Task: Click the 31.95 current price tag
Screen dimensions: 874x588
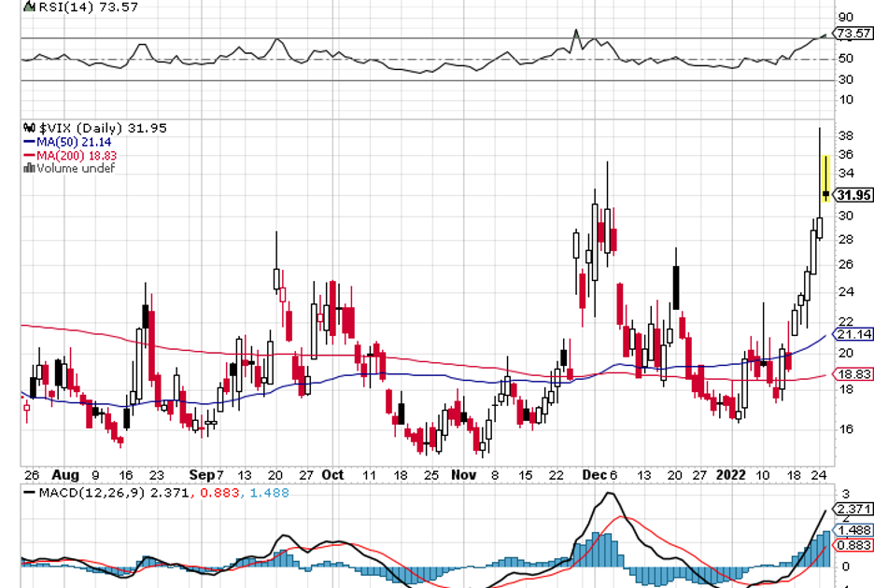Action: (x=853, y=195)
